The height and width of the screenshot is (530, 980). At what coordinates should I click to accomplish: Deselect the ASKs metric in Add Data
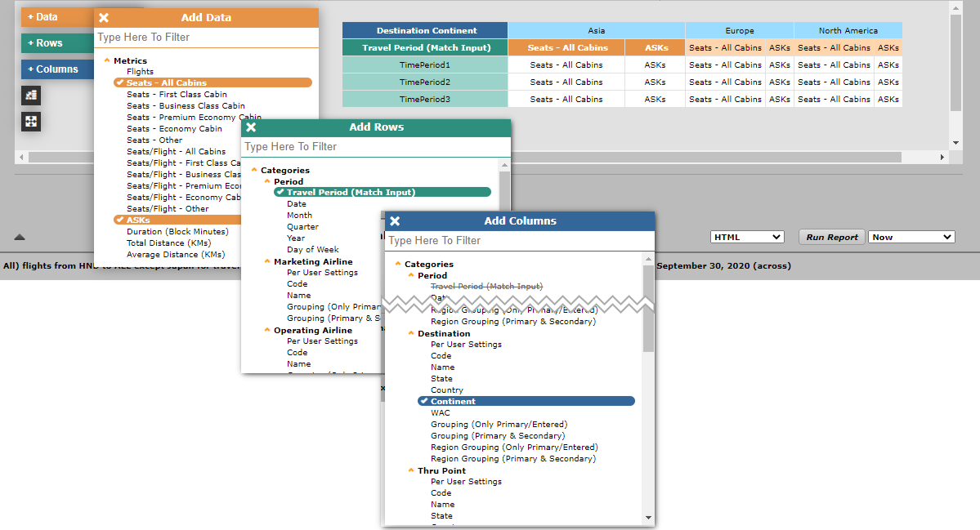[x=178, y=220]
